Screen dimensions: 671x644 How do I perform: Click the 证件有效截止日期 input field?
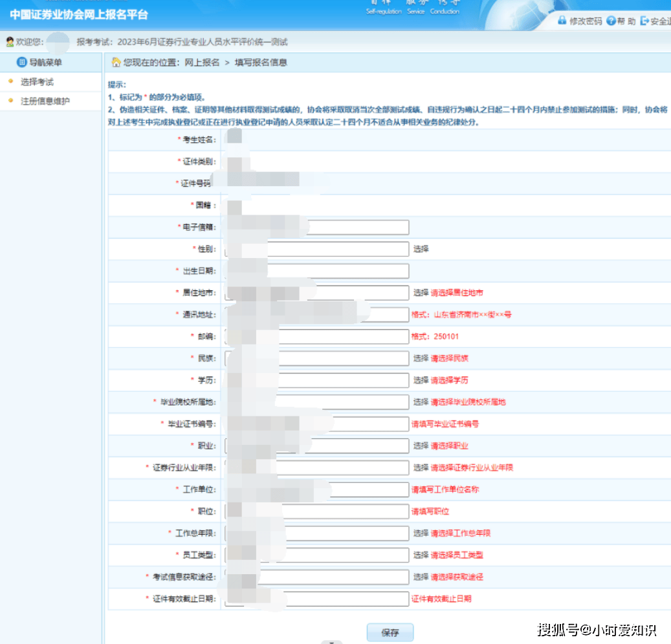click(x=316, y=599)
